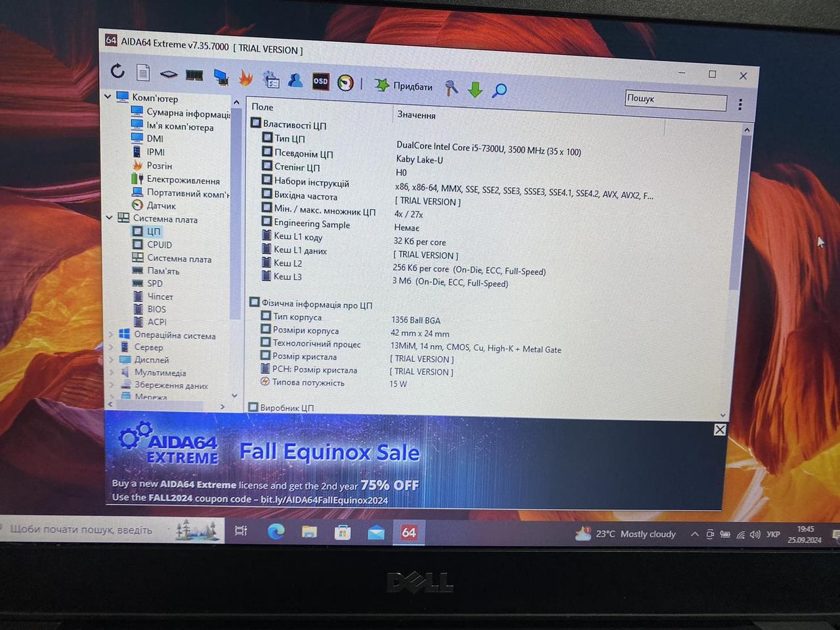The width and height of the screenshot is (840, 630).
Task: Expand the Дисплей tree node
Action: [x=110, y=359]
